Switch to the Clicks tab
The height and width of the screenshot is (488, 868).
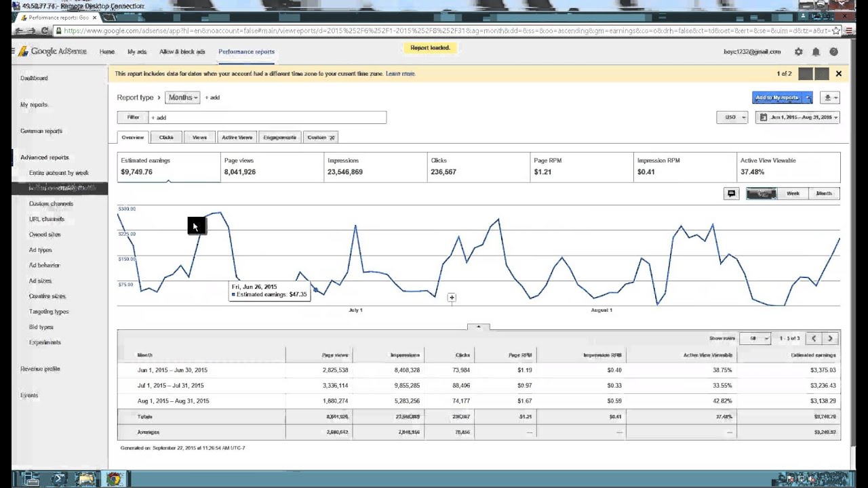(x=166, y=138)
